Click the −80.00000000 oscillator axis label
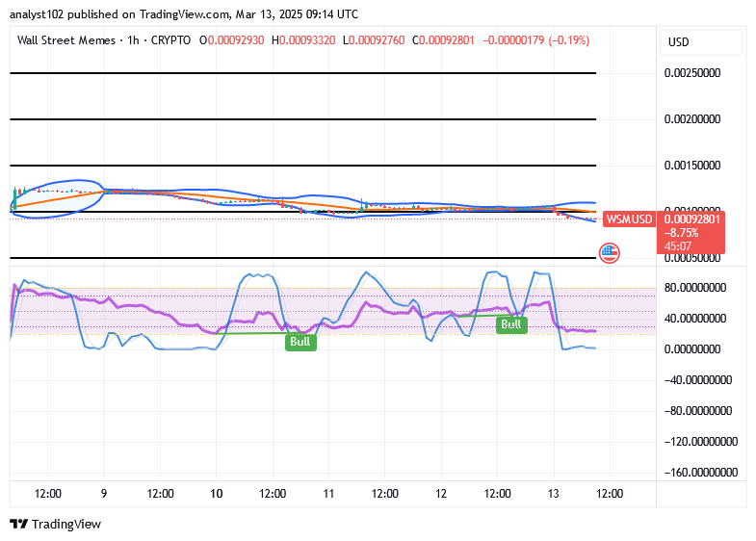Image resolution: width=756 pixels, height=541 pixels. (x=697, y=411)
